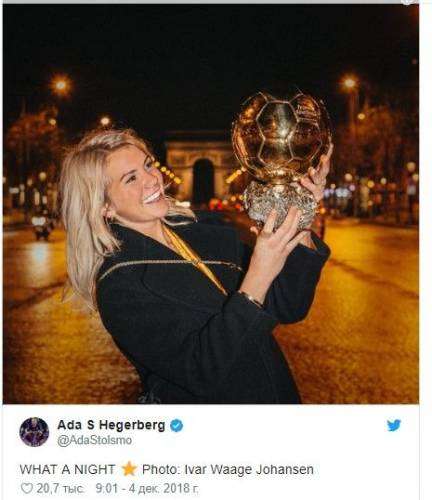Viewport: 432px width, 500px height.
Task: Click the street lamp at upper right
Action: [349, 82]
